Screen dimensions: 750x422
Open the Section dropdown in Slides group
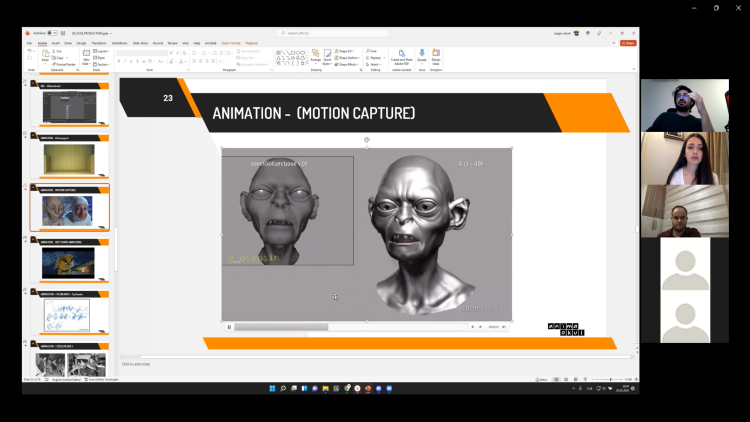(x=101, y=64)
